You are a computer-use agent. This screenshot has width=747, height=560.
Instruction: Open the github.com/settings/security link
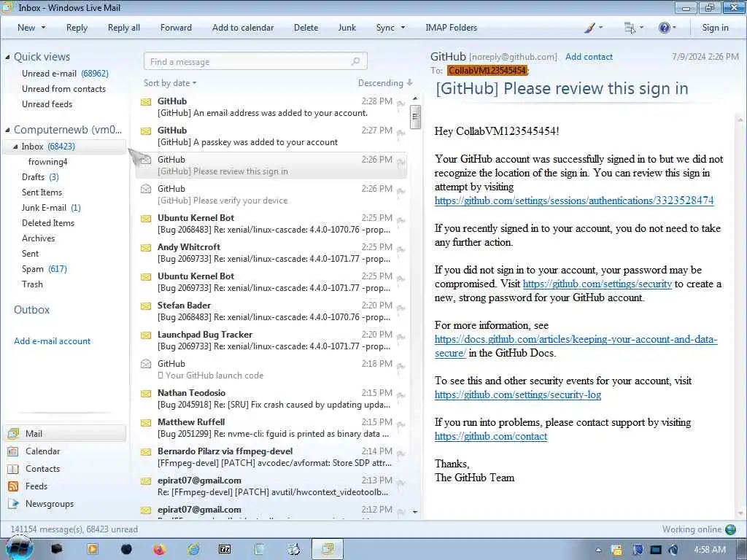597,284
